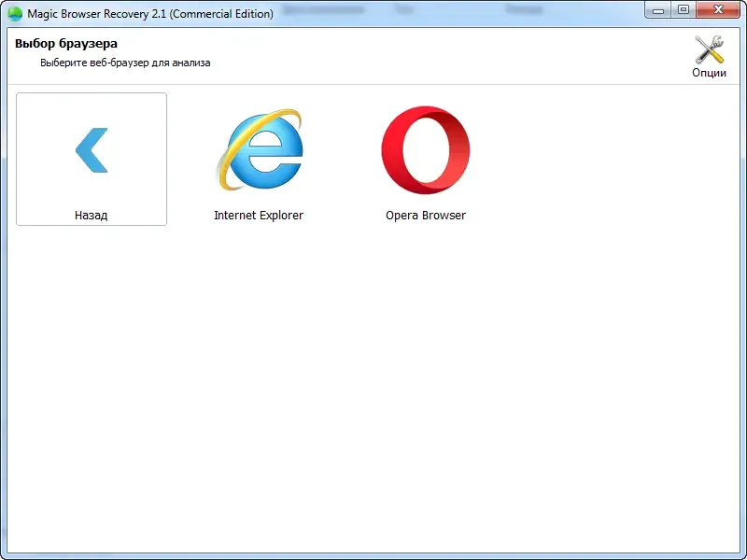The image size is (747, 560).
Task: Click the Magic Browser Recovery title bar icon
Action: 15,13
